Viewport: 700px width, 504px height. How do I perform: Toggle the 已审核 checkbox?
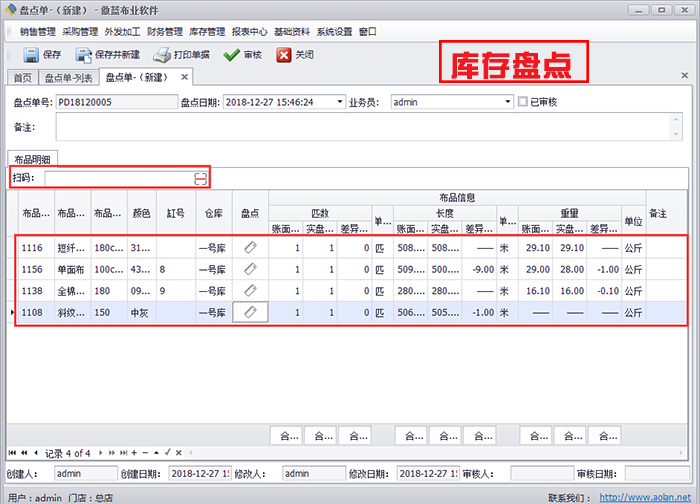523,101
